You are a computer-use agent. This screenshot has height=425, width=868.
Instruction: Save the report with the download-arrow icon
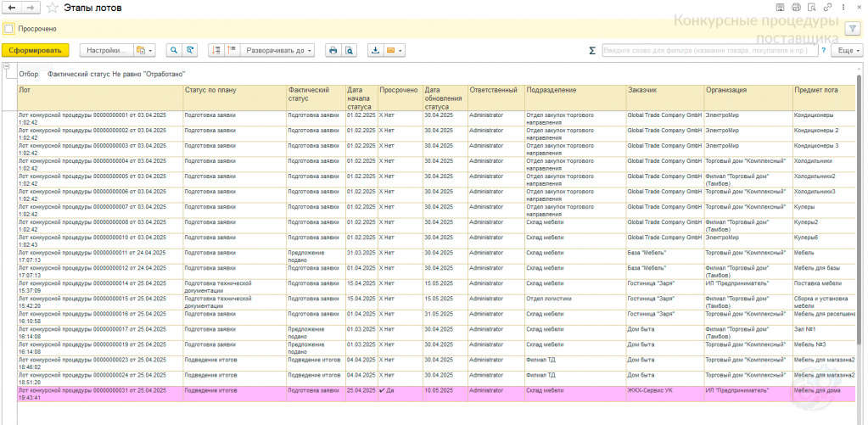(375, 50)
